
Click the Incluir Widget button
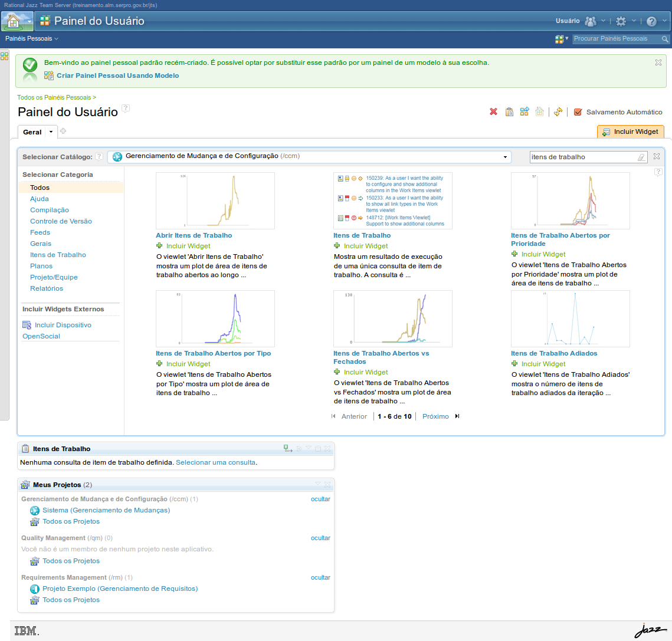point(631,132)
